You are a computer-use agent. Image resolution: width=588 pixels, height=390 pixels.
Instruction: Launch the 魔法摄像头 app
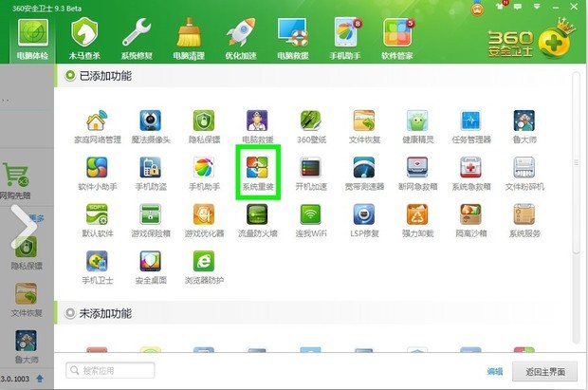pos(151,127)
